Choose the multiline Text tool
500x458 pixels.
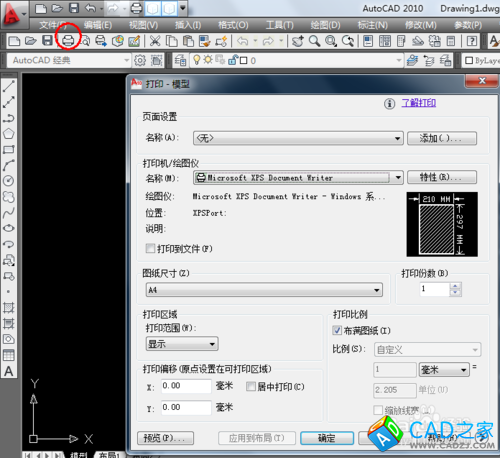(x=9, y=371)
